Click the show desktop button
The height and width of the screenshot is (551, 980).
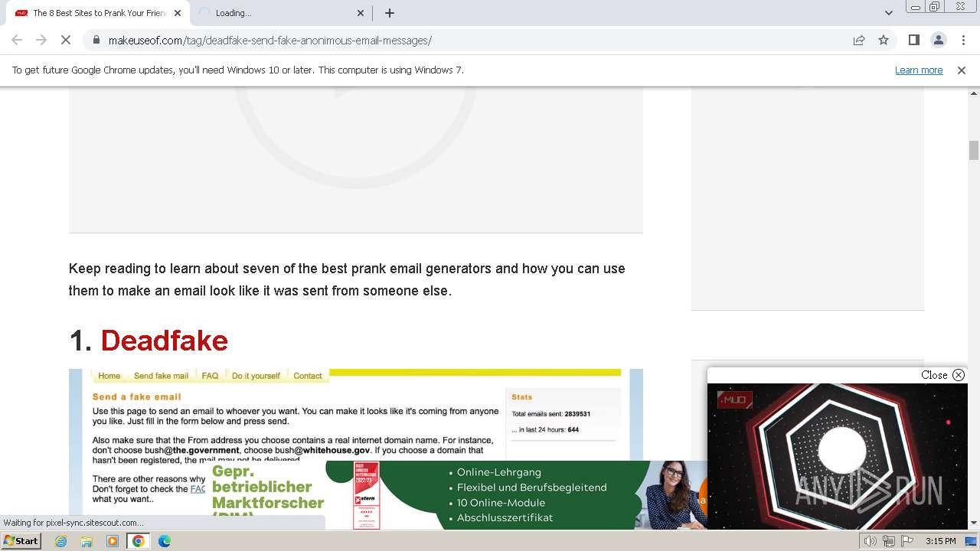972,541
